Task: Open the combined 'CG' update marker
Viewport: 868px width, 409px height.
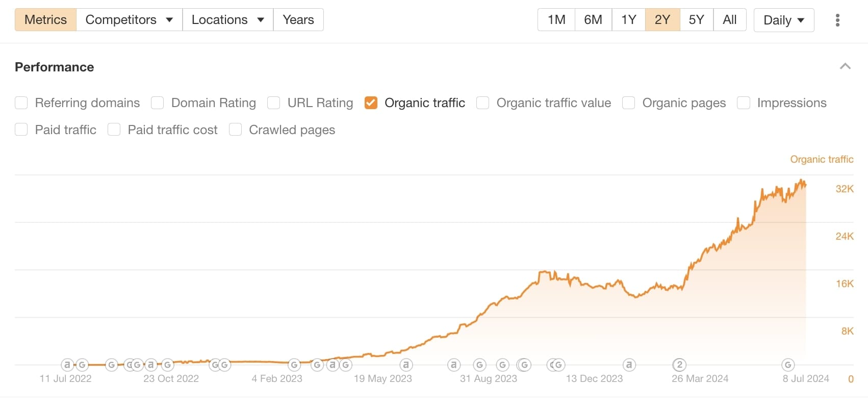Action: pos(556,365)
